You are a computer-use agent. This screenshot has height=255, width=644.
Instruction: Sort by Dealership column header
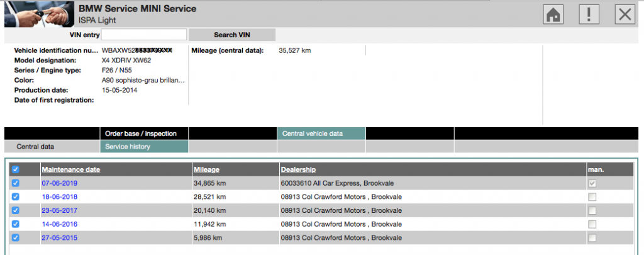pos(298,169)
